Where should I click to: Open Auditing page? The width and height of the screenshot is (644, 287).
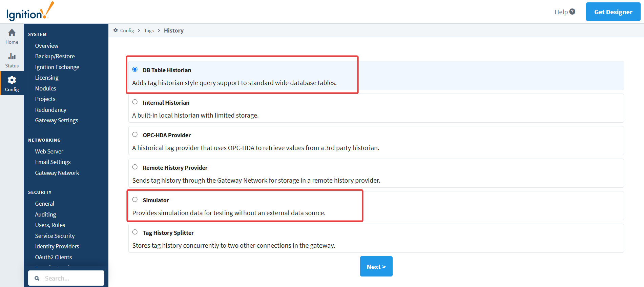coord(46,214)
